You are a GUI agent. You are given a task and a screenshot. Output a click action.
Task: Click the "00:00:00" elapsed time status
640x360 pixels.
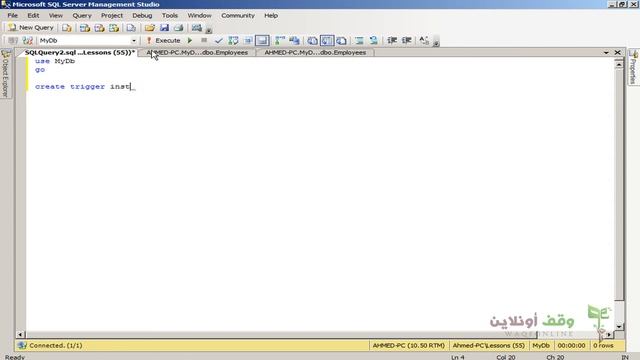pyautogui.click(x=571, y=345)
